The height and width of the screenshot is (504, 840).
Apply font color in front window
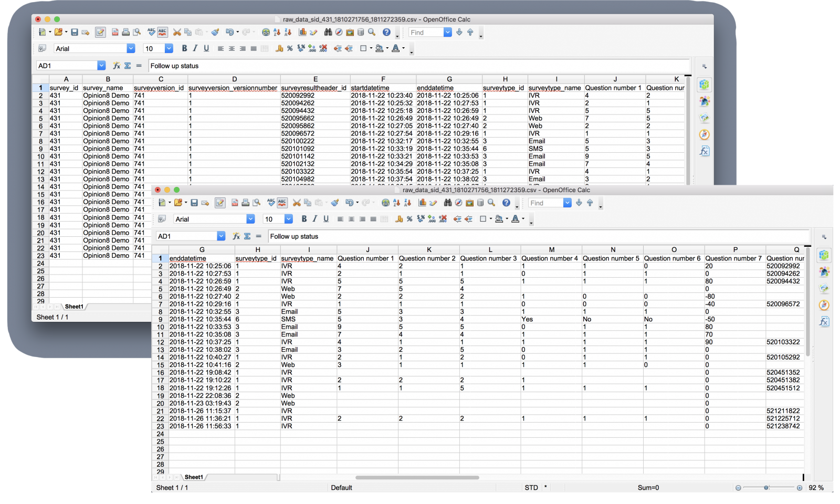tap(516, 219)
